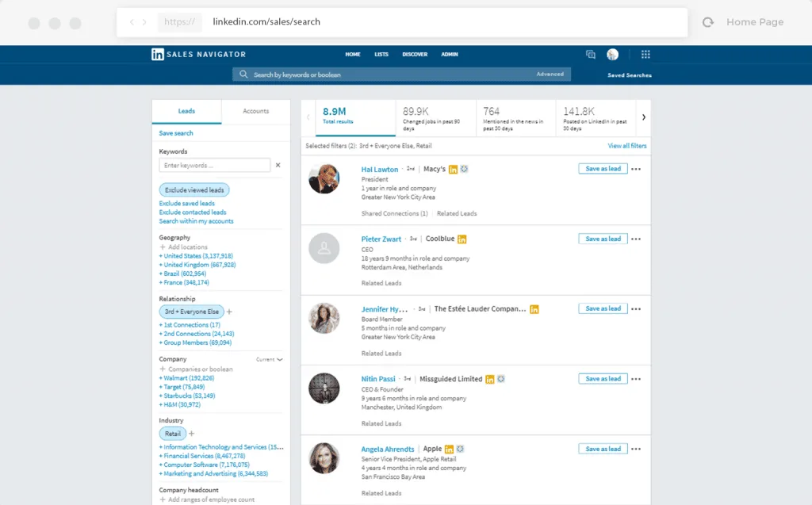The image size is (812, 505).
Task: Click LinkedIn badge next to Apple
Action: [x=449, y=449]
